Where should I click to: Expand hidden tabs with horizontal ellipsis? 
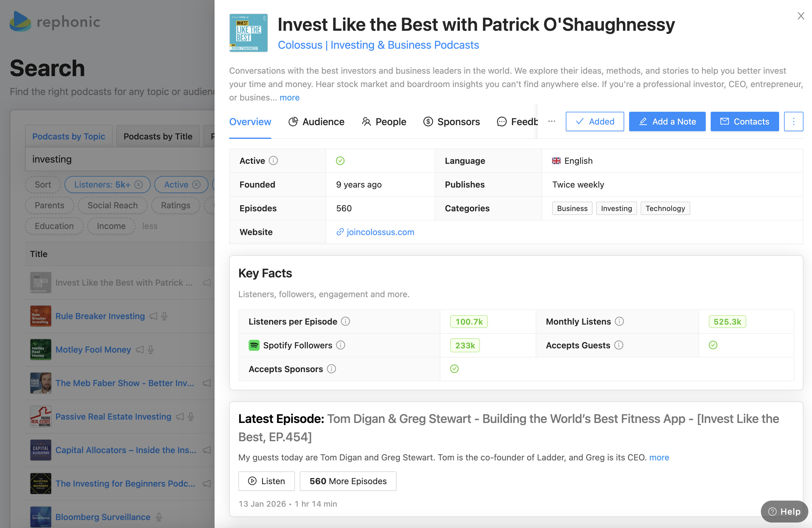pyautogui.click(x=551, y=121)
